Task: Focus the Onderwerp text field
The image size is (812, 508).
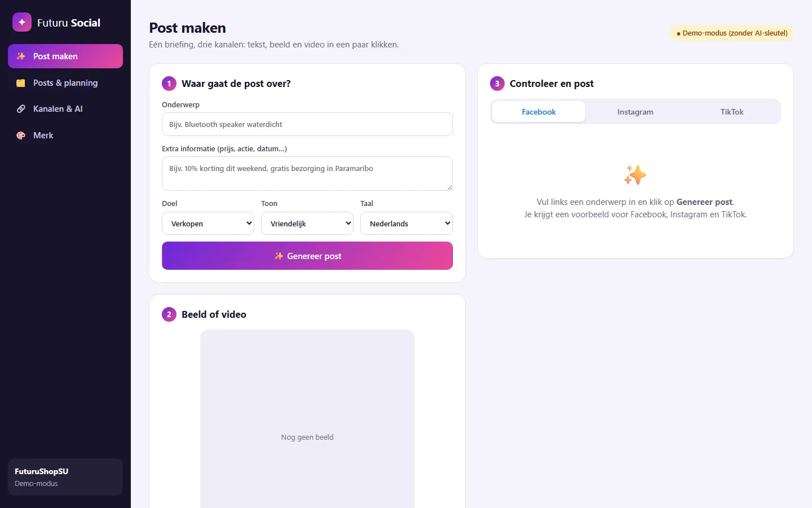Action: click(307, 124)
